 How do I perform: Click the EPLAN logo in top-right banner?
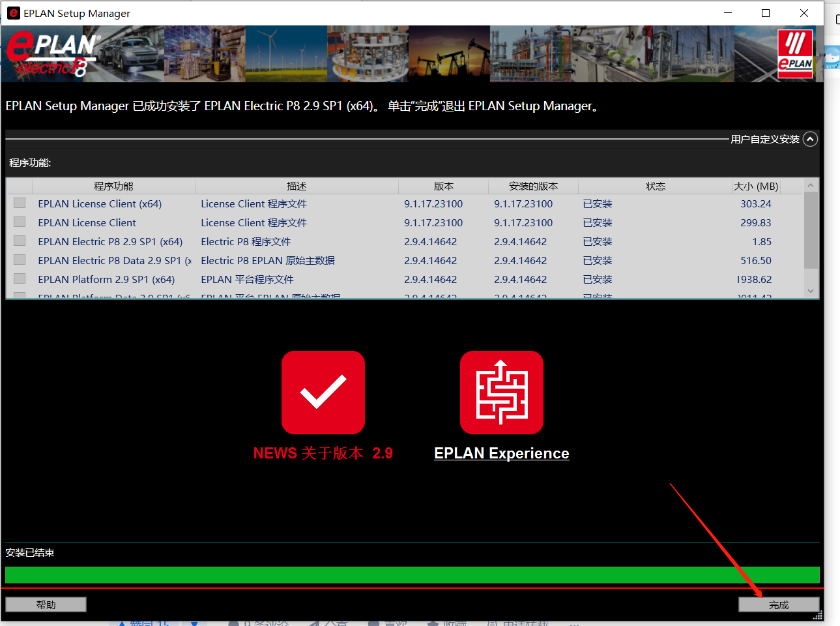[x=795, y=53]
